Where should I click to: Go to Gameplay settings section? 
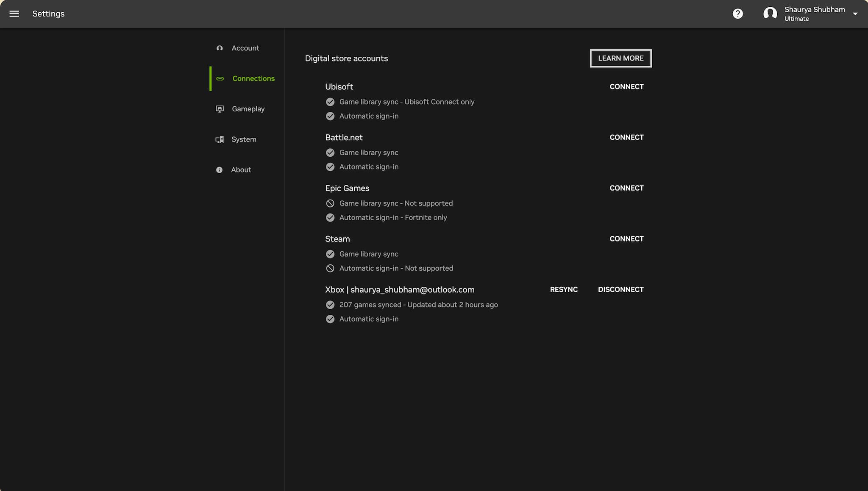(x=248, y=109)
